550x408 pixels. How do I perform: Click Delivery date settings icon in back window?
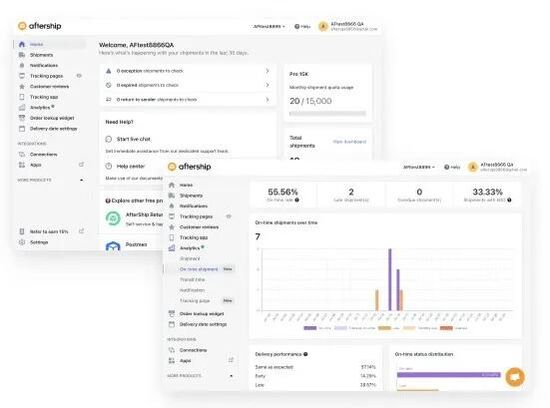(x=22, y=128)
